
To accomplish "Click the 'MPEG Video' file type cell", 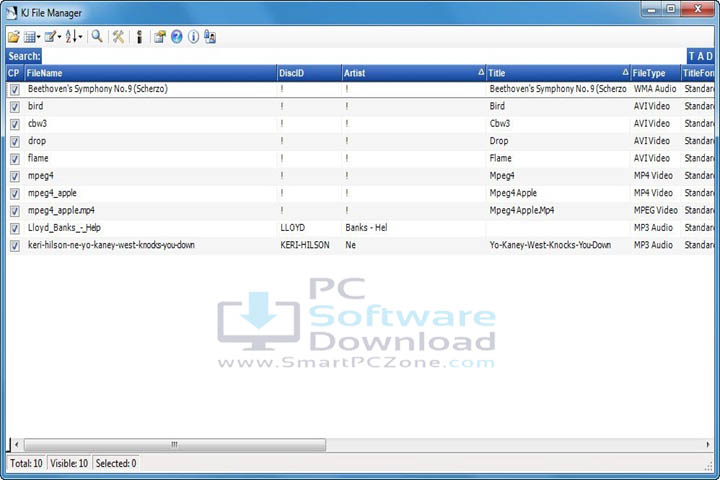I will (656, 210).
